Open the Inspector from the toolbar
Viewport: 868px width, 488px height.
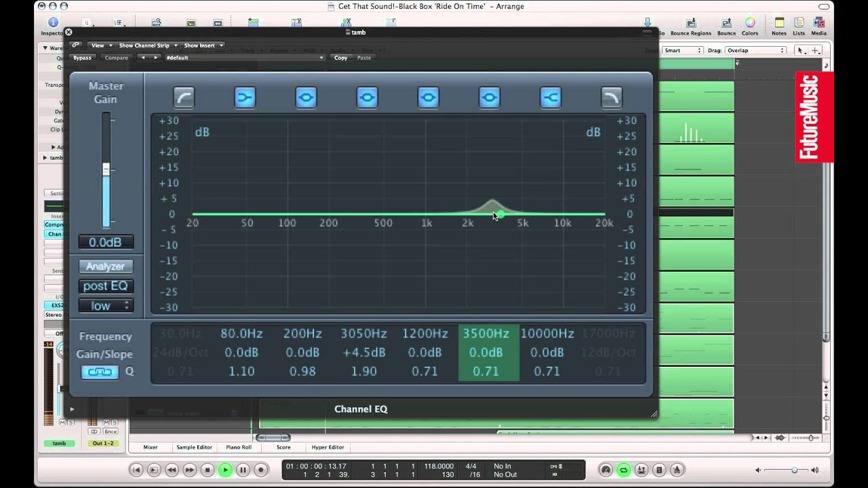pos(53,26)
